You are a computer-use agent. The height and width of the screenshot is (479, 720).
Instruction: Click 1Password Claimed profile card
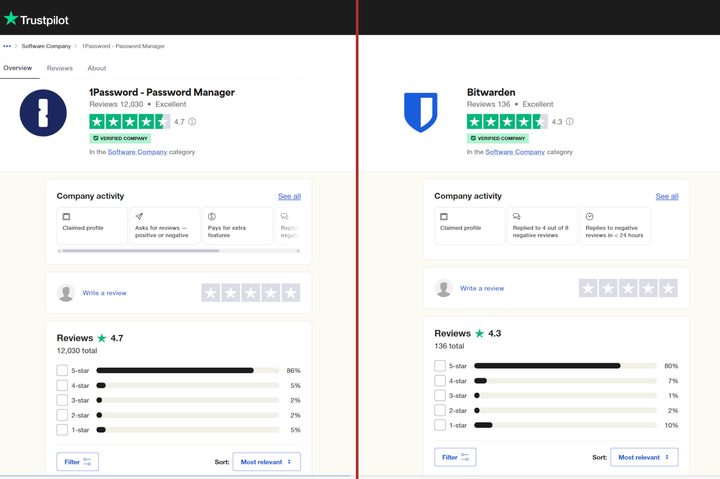click(92, 225)
